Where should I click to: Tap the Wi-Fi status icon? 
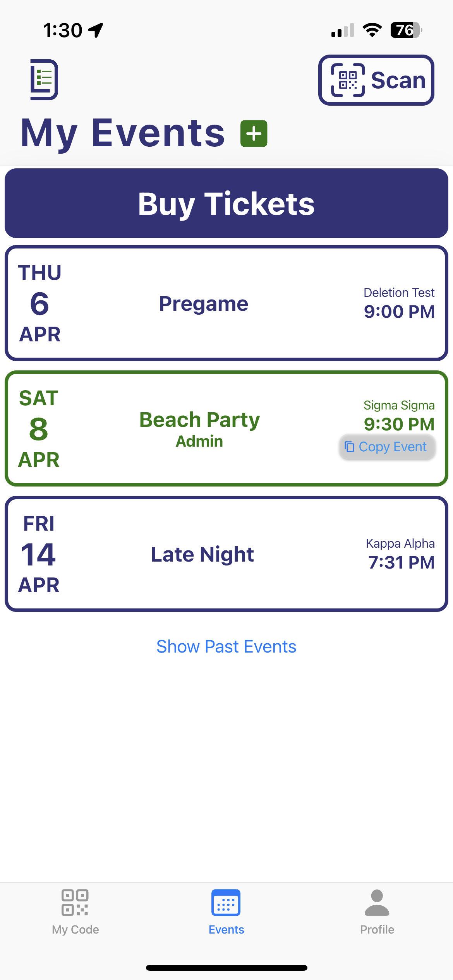tap(372, 30)
